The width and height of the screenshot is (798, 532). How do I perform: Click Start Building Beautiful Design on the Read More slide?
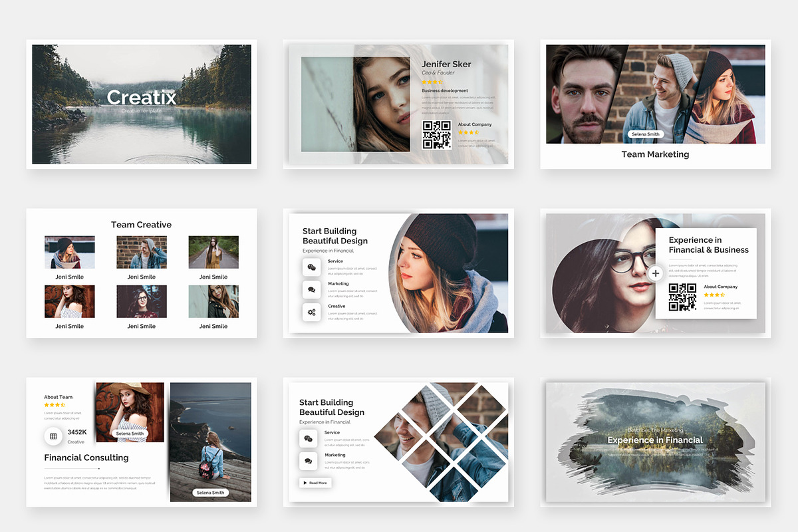pos(332,408)
